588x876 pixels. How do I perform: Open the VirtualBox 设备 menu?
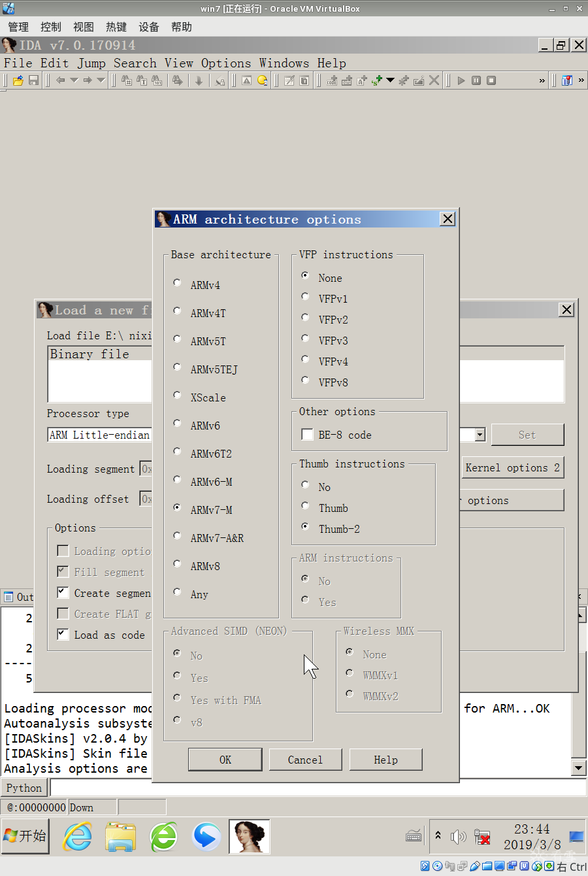149,27
